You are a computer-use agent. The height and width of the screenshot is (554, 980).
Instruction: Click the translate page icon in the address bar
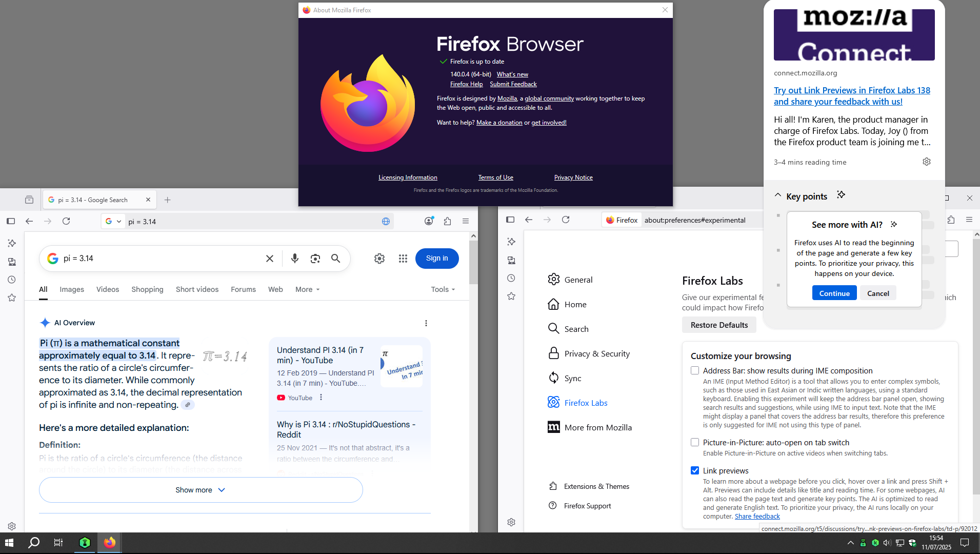(386, 222)
